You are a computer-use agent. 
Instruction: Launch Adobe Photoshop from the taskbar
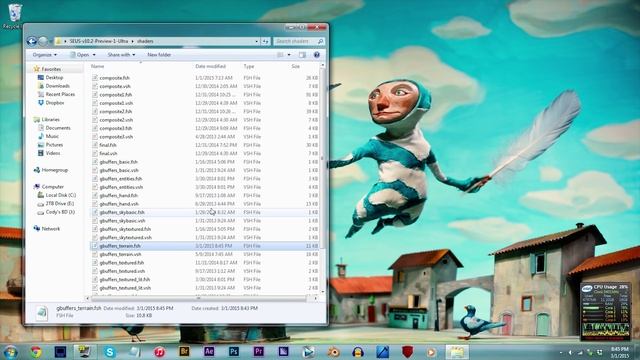click(234, 351)
